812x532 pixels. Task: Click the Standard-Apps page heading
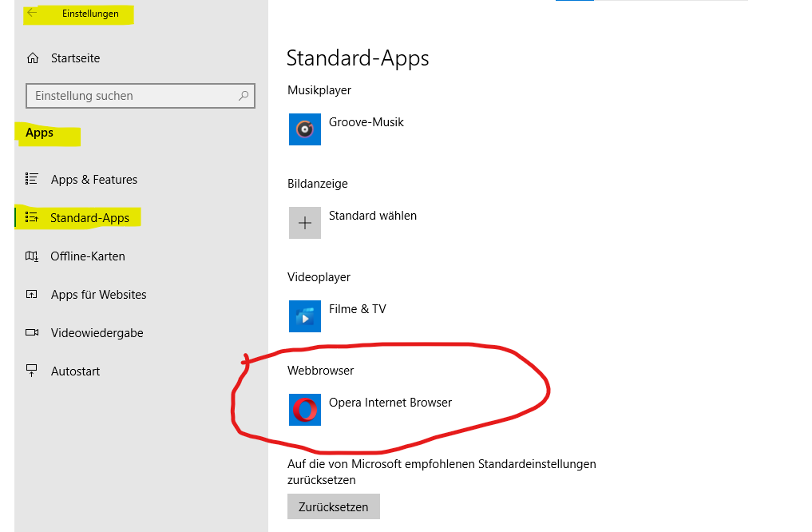(x=358, y=58)
